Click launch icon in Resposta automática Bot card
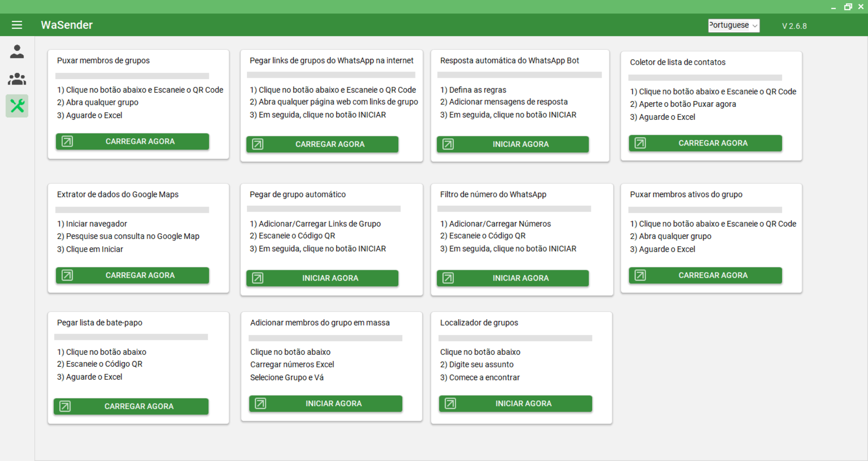The height and width of the screenshot is (461, 868). 448,144
